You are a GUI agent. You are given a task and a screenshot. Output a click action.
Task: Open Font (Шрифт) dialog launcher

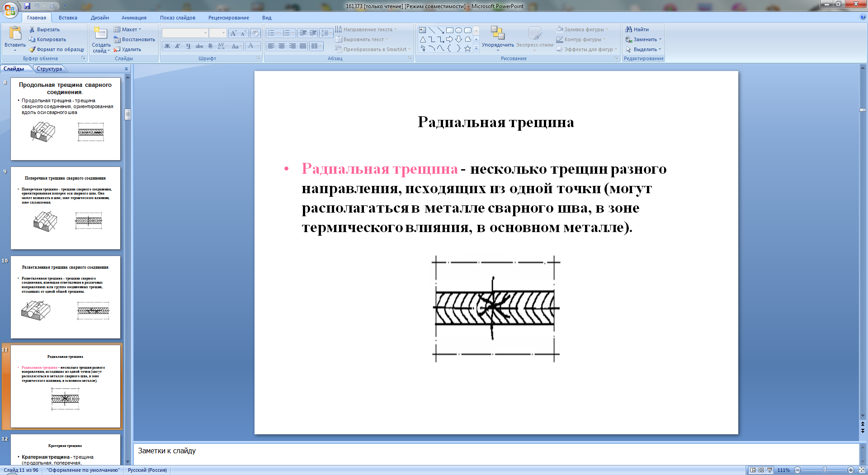[259, 58]
